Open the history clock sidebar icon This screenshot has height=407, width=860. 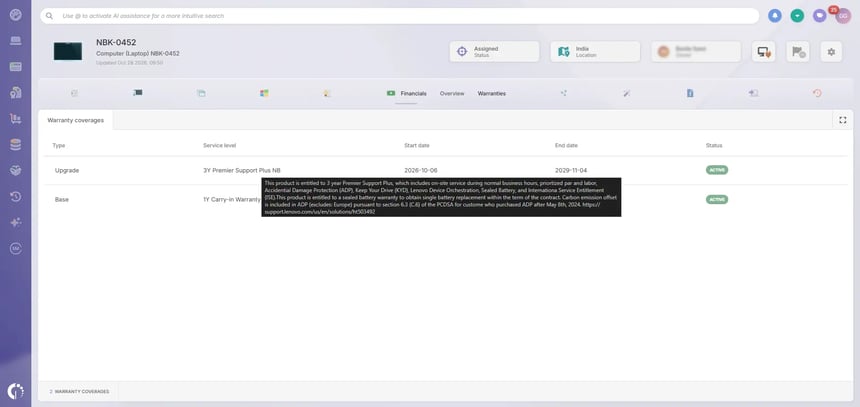(15, 196)
